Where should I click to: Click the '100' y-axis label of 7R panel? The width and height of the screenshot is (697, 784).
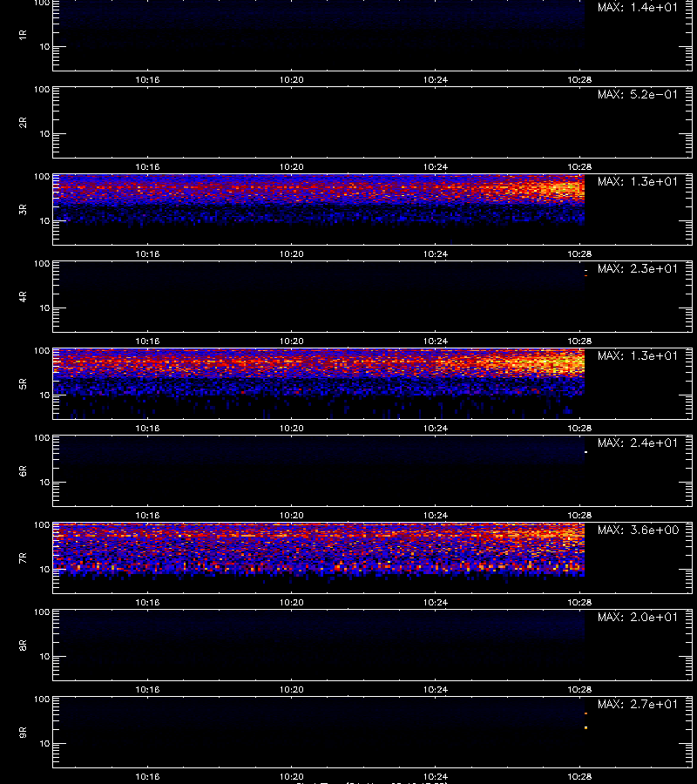click(x=42, y=525)
